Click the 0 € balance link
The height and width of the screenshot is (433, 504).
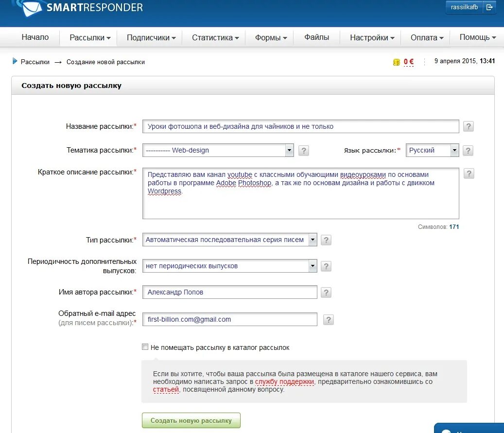[x=409, y=61]
